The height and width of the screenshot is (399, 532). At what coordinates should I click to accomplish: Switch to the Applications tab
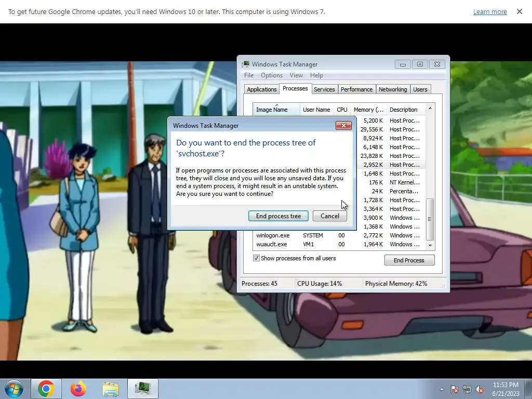click(x=262, y=89)
